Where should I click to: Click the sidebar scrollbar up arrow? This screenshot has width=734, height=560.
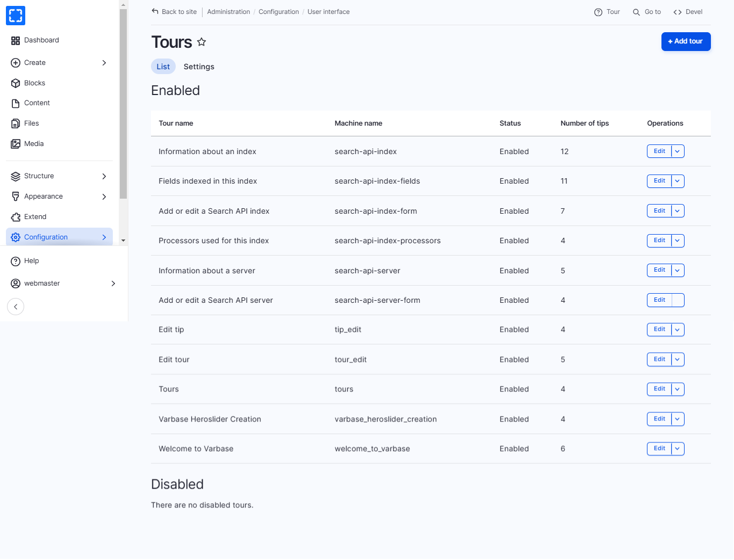[x=123, y=4]
